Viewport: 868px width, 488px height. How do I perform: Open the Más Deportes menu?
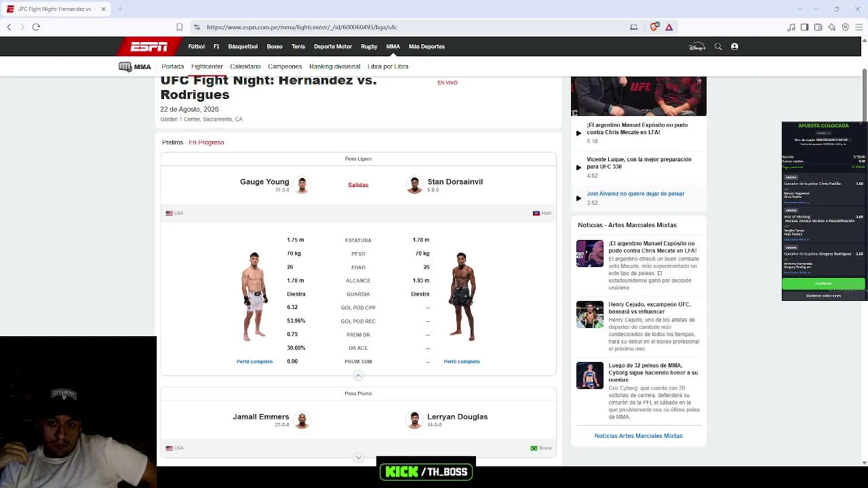[427, 47]
